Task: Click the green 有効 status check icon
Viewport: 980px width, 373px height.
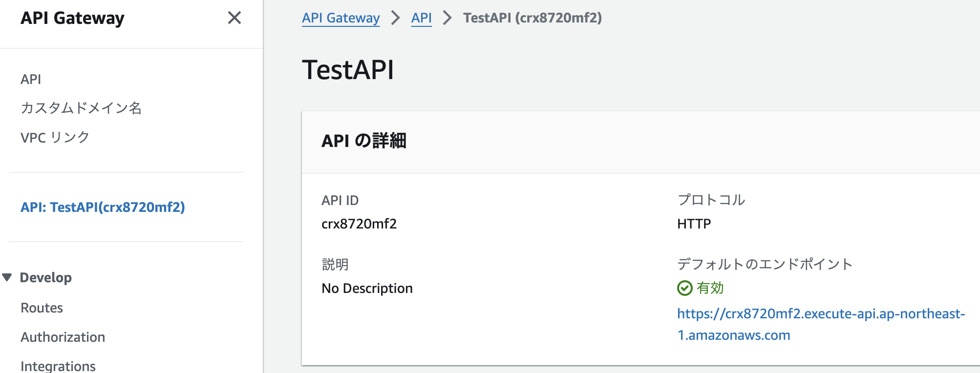Action: pos(685,288)
